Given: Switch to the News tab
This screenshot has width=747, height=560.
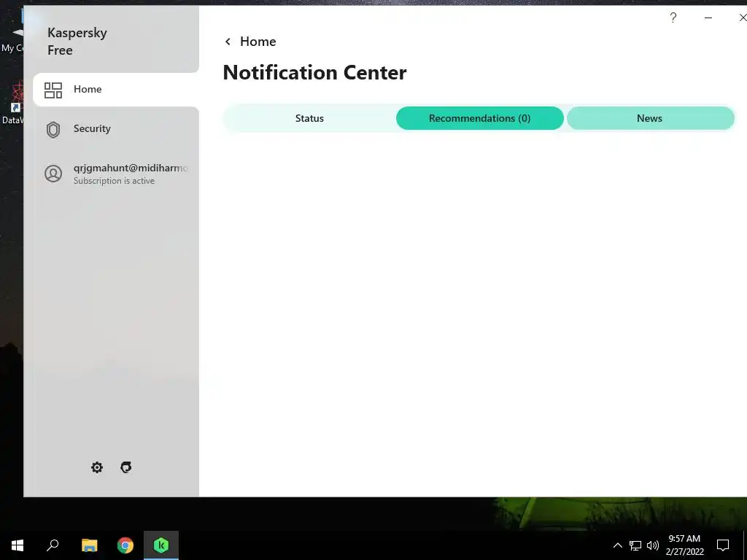Looking at the screenshot, I should [x=650, y=118].
